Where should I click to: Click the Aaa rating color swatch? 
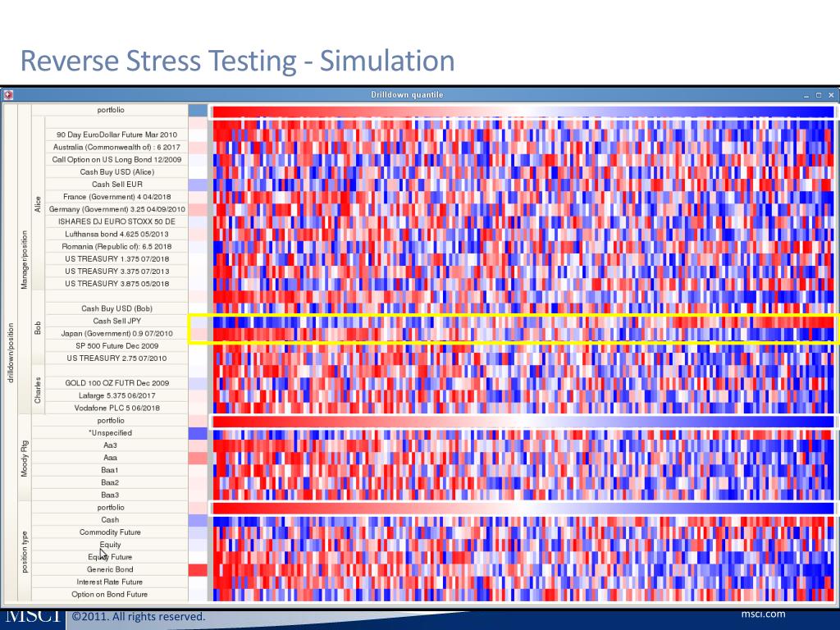(198, 458)
